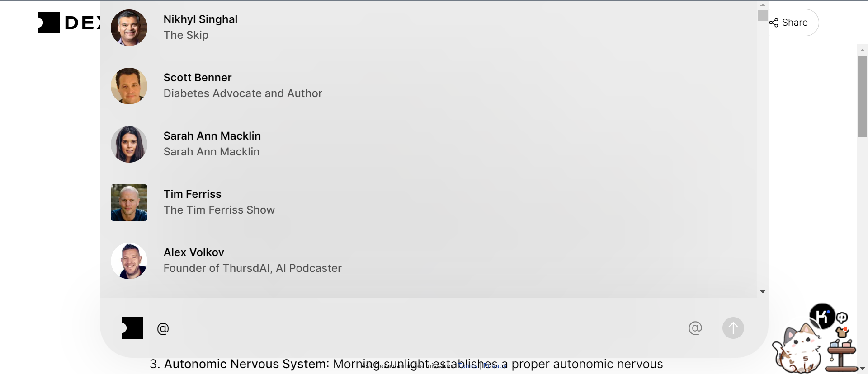This screenshot has width=868, height=374.
Task: Open the Privacy link
Action: [x=494, y=366]
